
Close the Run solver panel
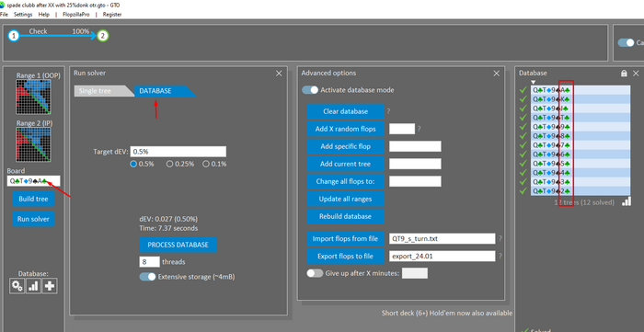click(x=279, y=73)
